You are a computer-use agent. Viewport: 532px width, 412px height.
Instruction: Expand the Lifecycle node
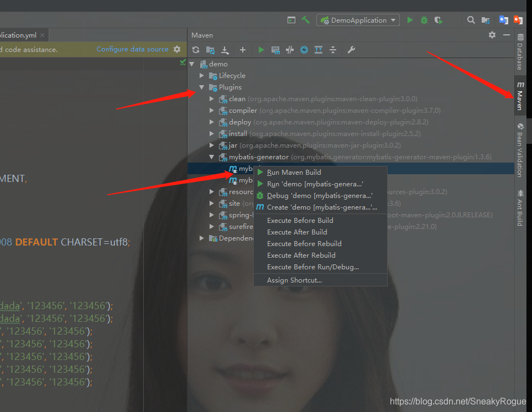coord(201,75)
